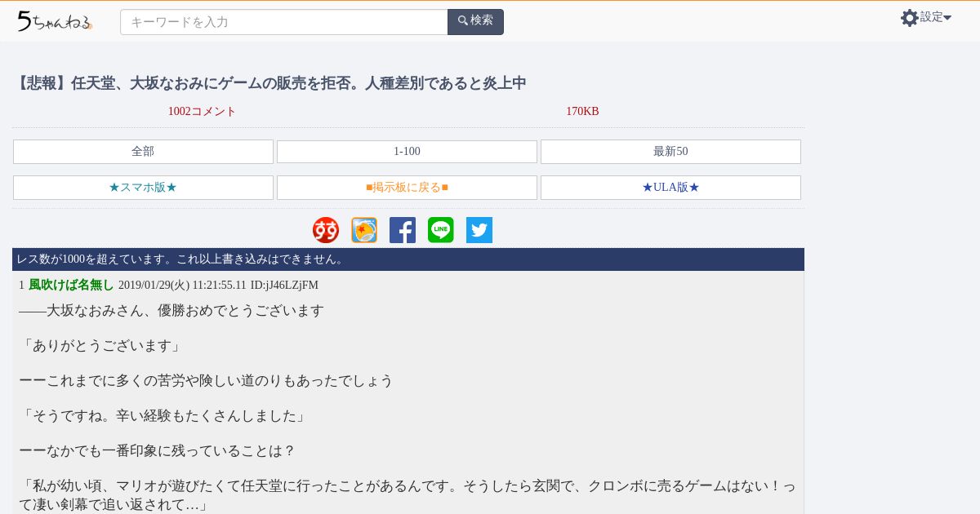Click the orange-bordered star app icon
Viewport: 980px width, 514px height.
[x=364, y=230]
